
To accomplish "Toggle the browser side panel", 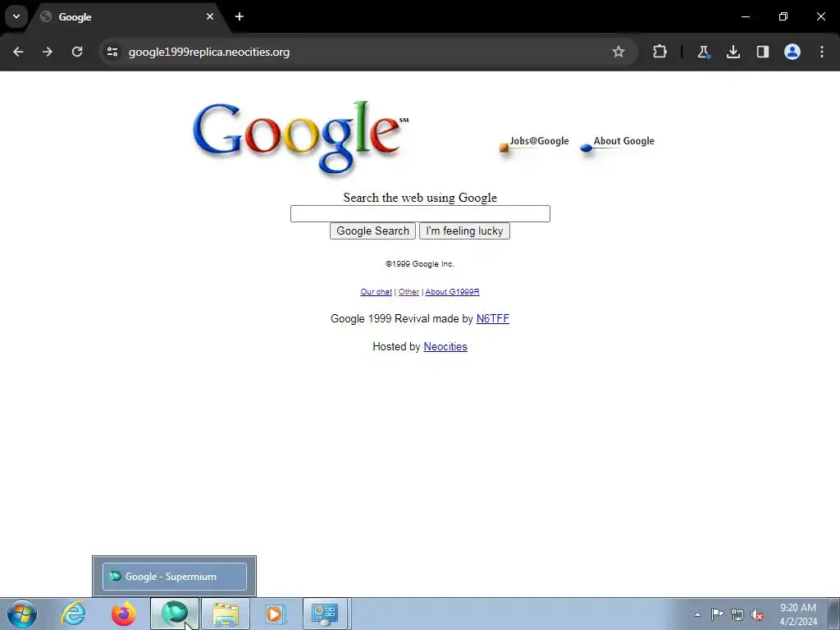I will coord(763,52).
